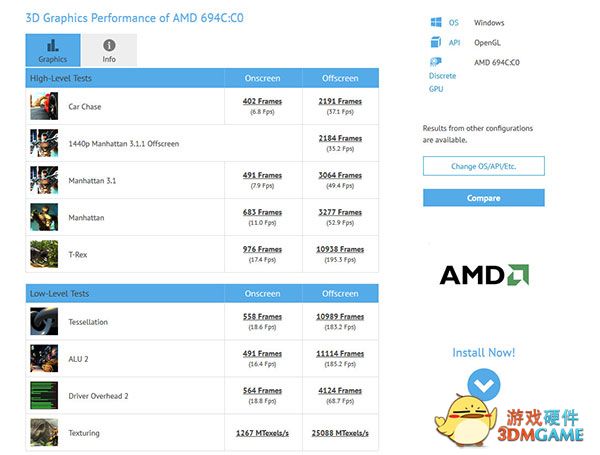Click the Graphics bar chart icon
This screenshot has width=600, height=455.
click(x=53, y=46)
